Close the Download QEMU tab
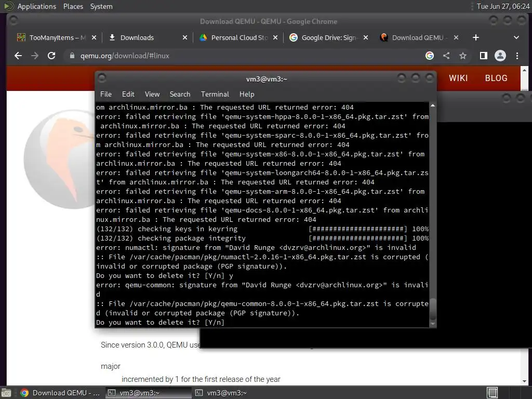 (456, 37)
